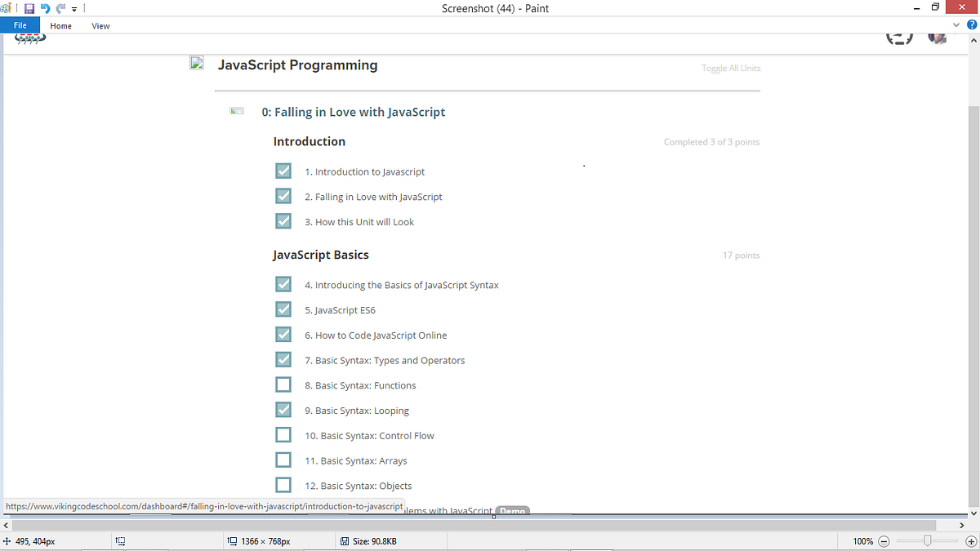Check the Basic Syntax: Arrays checkbox

point(283,460)
